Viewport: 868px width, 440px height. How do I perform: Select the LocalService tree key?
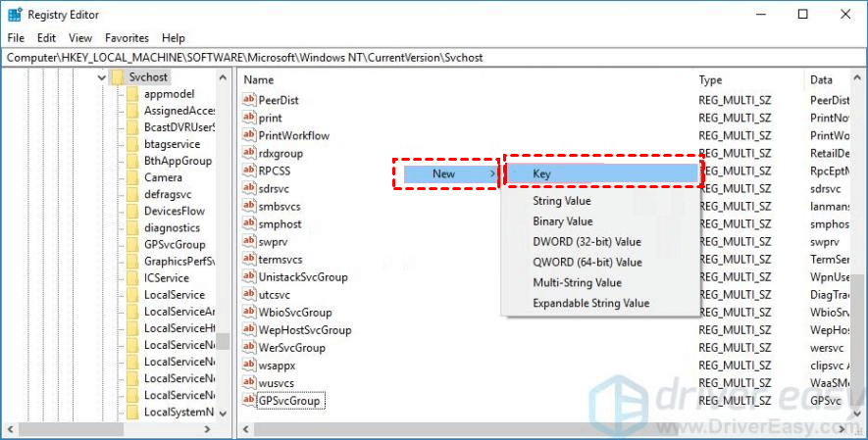[x=175, y=295]
